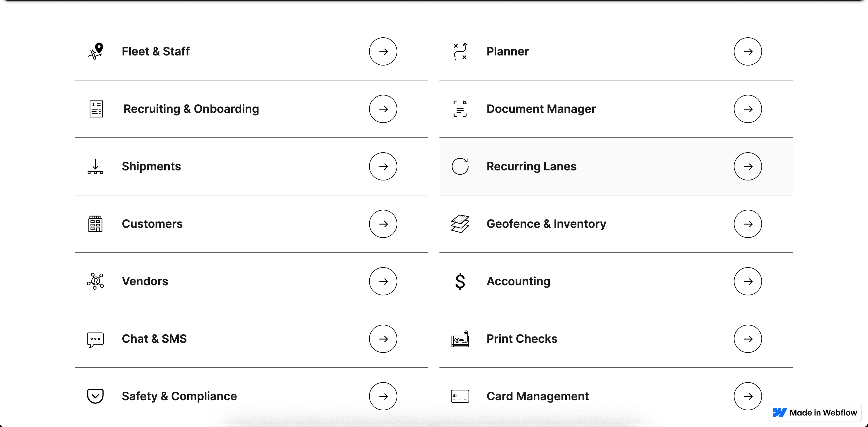Viewport: 868px width, 427px height.
Task: Open the Print Checks arrow button
Action: [748, 339]
